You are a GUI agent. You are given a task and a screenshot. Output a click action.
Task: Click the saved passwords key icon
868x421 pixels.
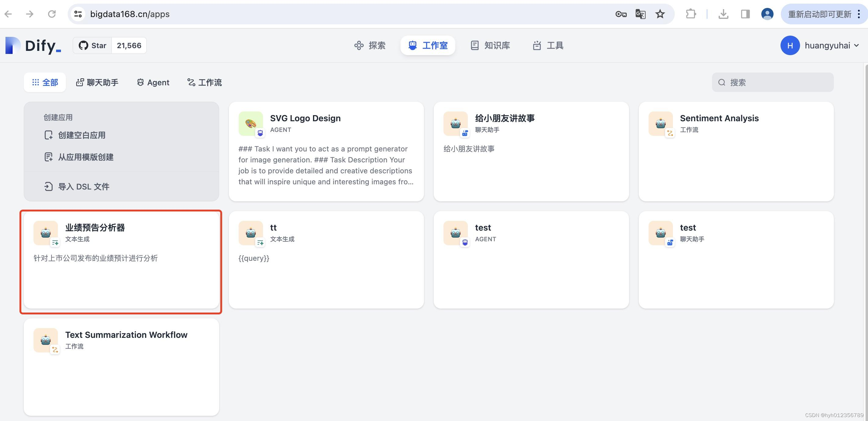point(621,14)
